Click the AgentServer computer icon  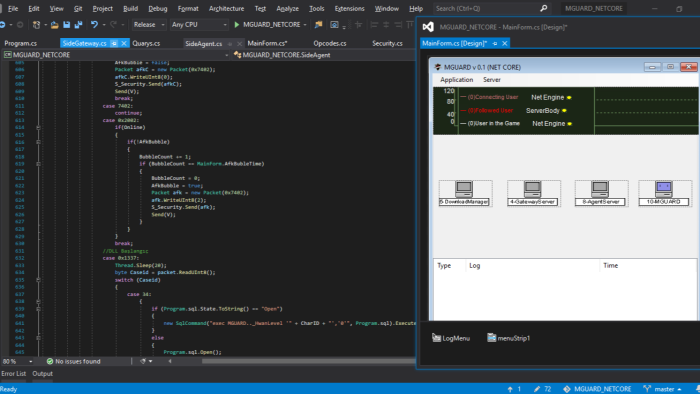(x=600, y=189)
